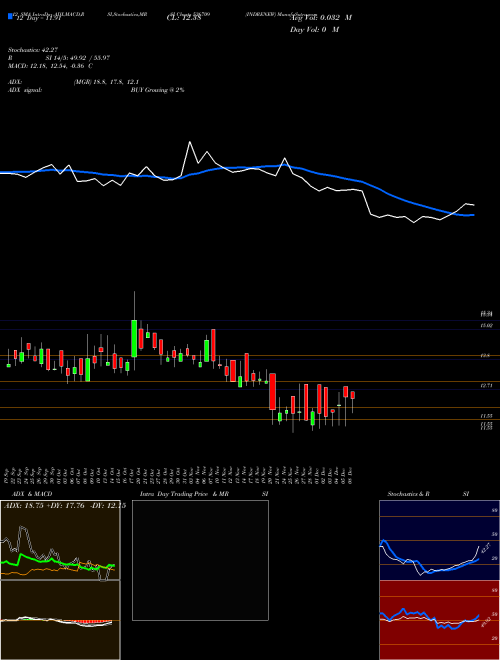Click the 15.02 price axis label
Viewport: 500px width, 660px height.
click(487, 326)
